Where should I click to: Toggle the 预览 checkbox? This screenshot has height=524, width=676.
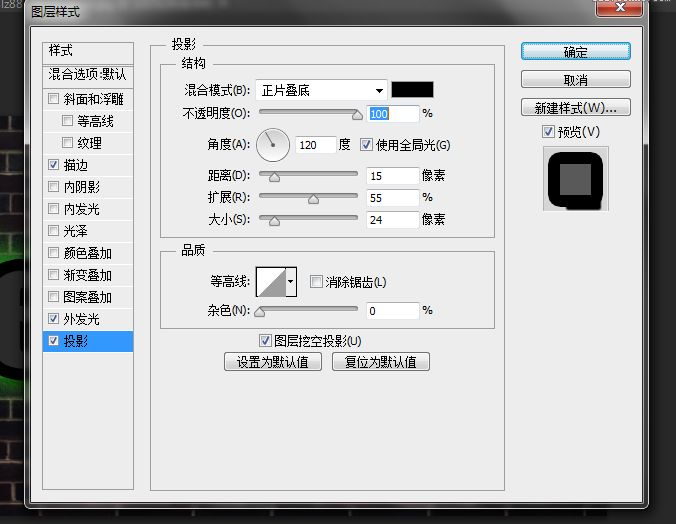tap(548, 132)
